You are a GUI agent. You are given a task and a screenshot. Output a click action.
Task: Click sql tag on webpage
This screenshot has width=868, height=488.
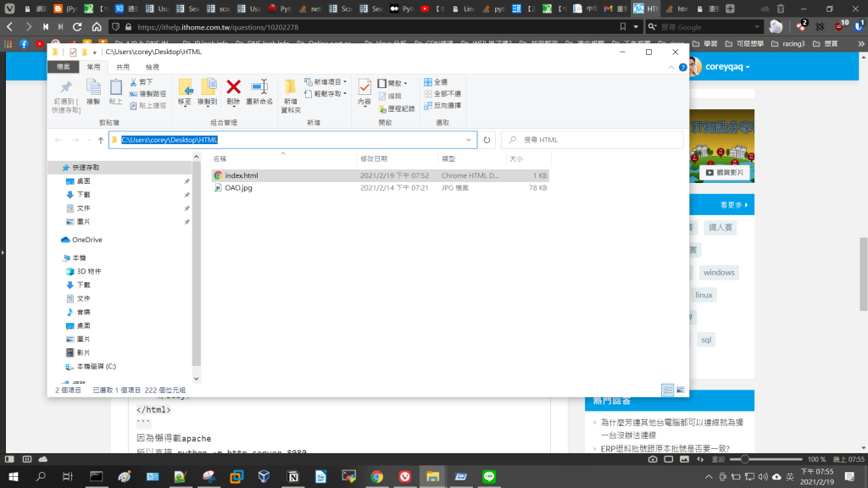706,340
